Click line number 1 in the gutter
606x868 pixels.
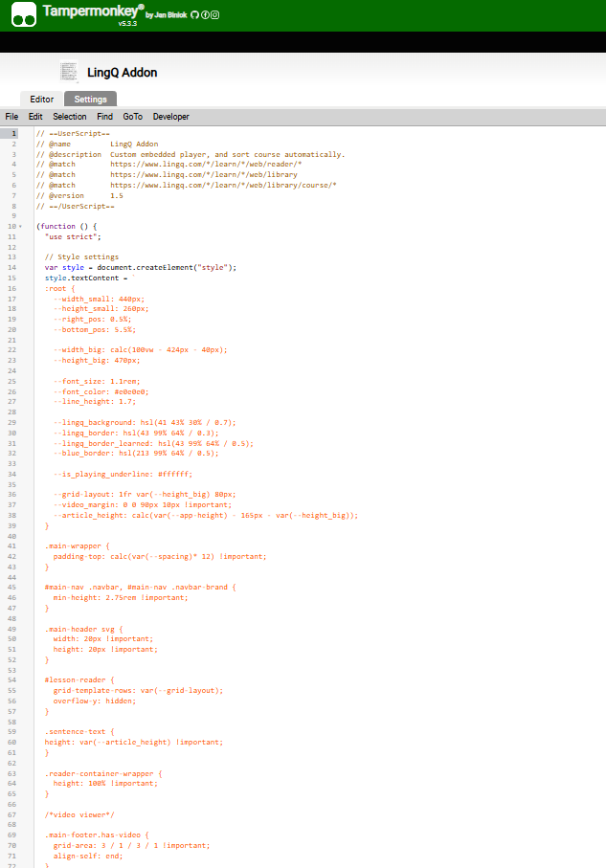(x=13, y=133)
